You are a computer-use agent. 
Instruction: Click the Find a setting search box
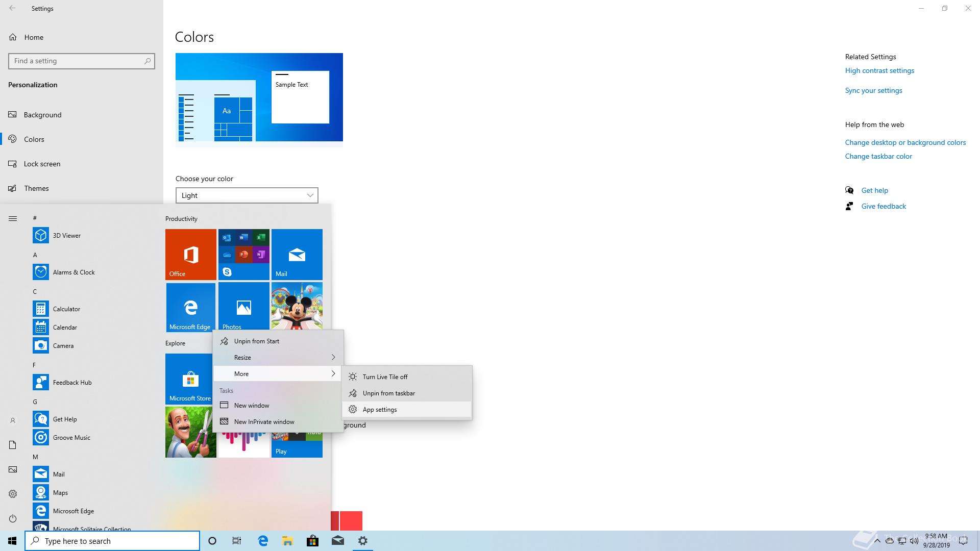tap(82, 61)
